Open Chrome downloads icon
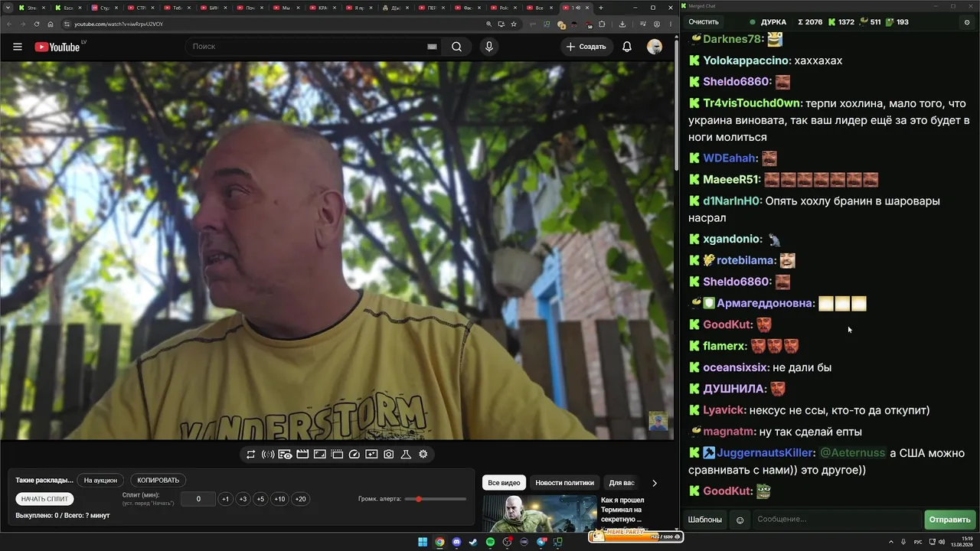This screenshot has width=980, height=551. click(x=622, y=24)
